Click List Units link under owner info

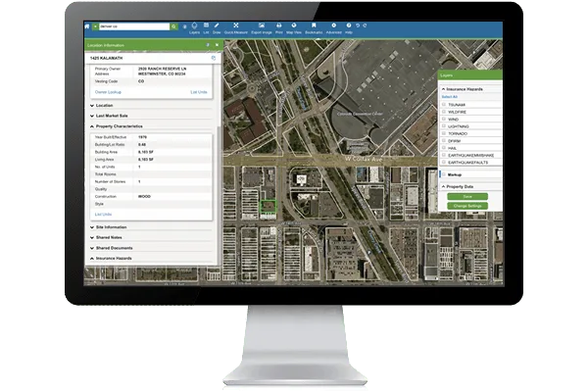[x=199, y=92]
